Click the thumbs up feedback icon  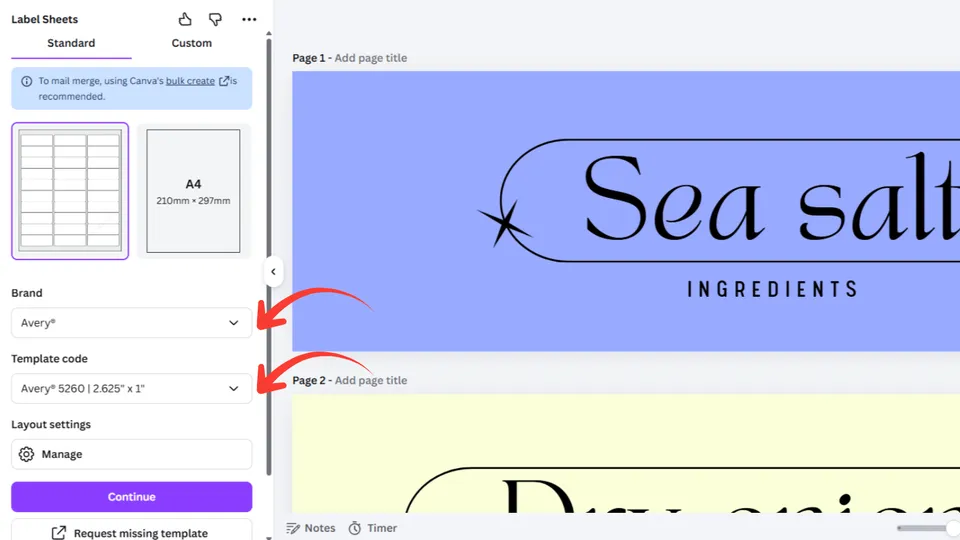click(x=185, y=19)
